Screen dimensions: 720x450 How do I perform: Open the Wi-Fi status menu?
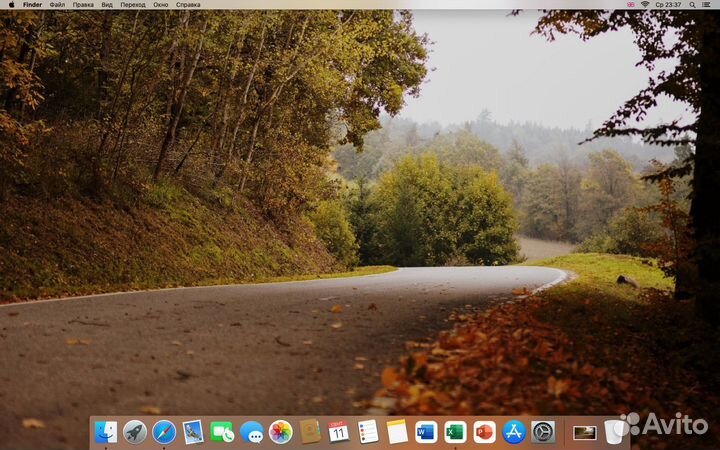pyautogui.click(x=645, y=5)
